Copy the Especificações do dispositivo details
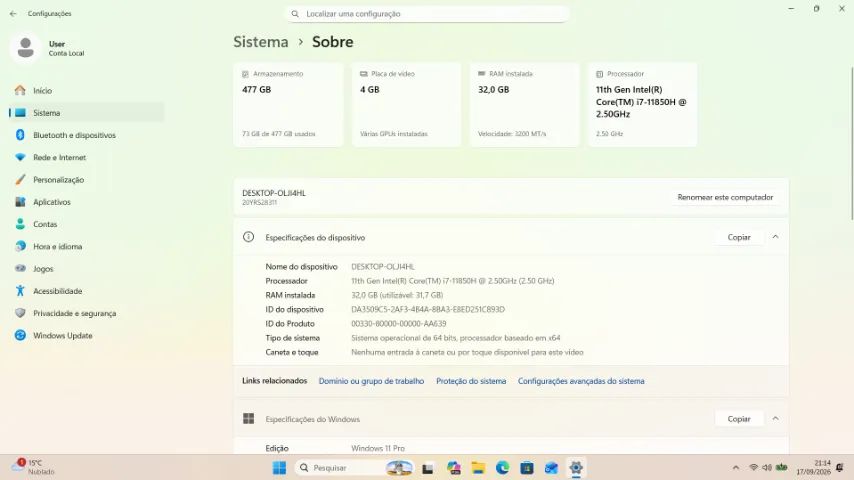Viewport: 854px width, 480px height. coord(739,238)
